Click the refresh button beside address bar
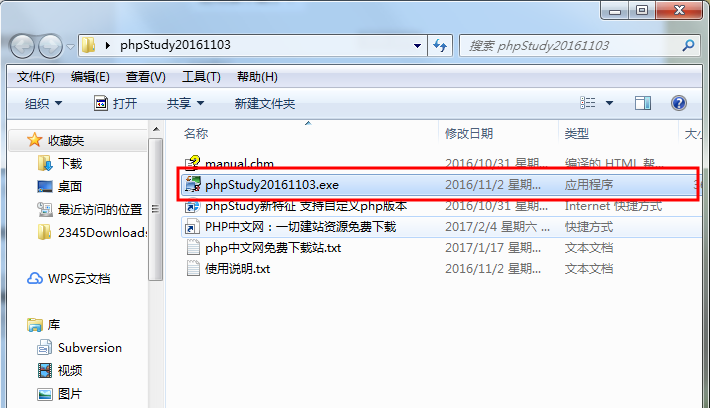Image resolution: width=710 pixels, height=408 pixels. click(440, 45)
